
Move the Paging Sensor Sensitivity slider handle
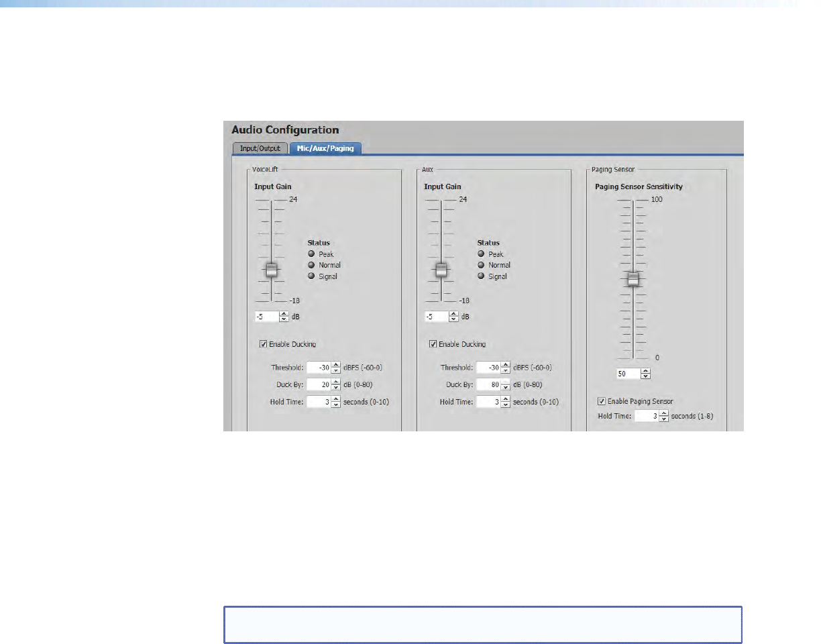point(633,279)
